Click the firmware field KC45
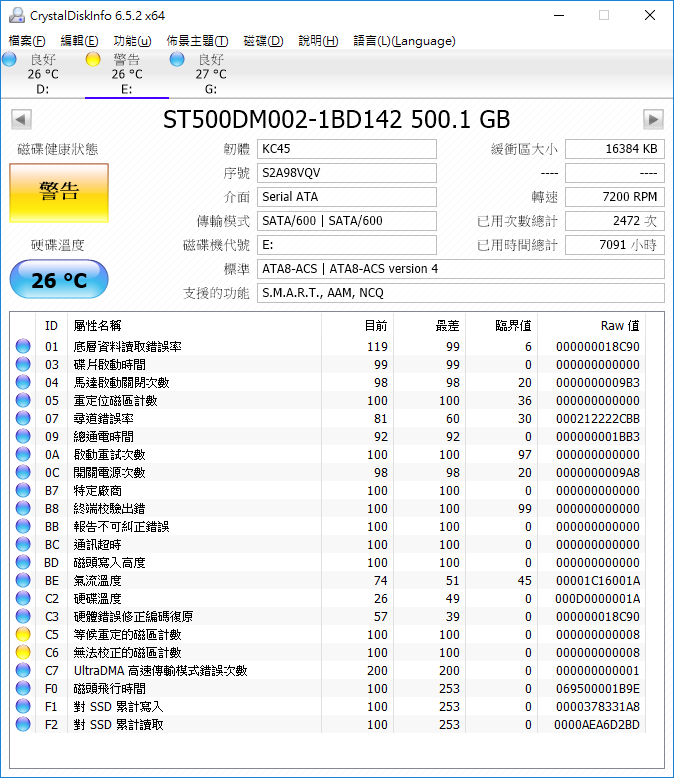This screenshot has height=778, width=674. (347, 149)
